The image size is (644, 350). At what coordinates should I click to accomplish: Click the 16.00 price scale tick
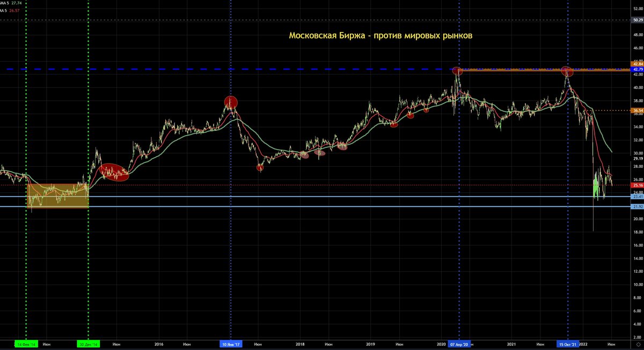point(638,245)
